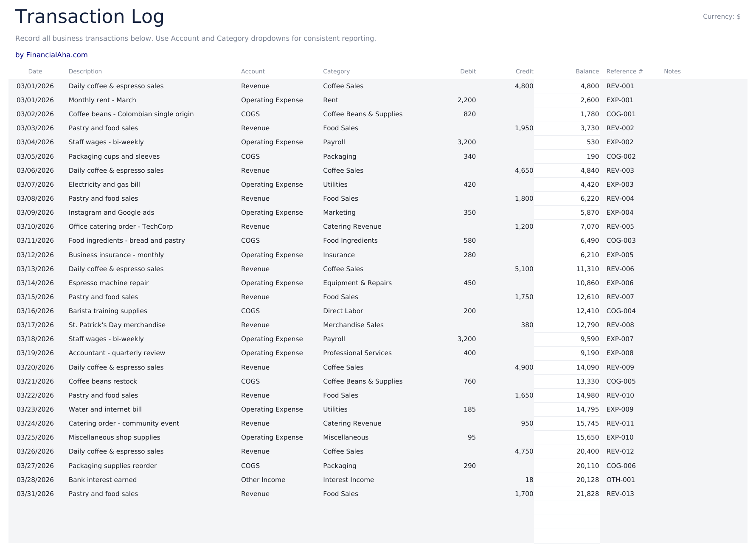Click the Interest Income category cell
This screenshot has height=552, width=756.
click(x=348, y=480)
